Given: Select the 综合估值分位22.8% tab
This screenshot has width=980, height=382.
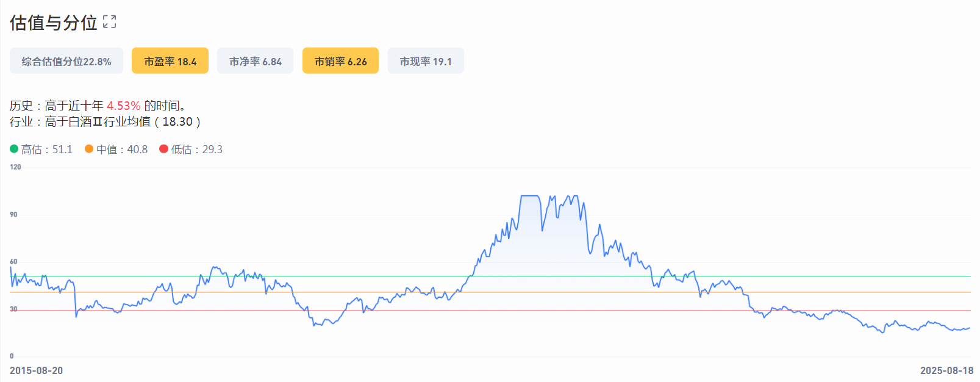Looking at the screenshot, I should 66,61.
